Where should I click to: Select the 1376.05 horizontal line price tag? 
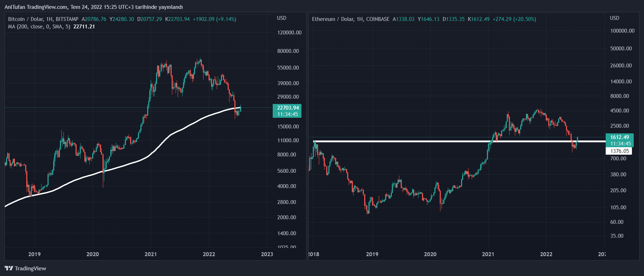619,151
